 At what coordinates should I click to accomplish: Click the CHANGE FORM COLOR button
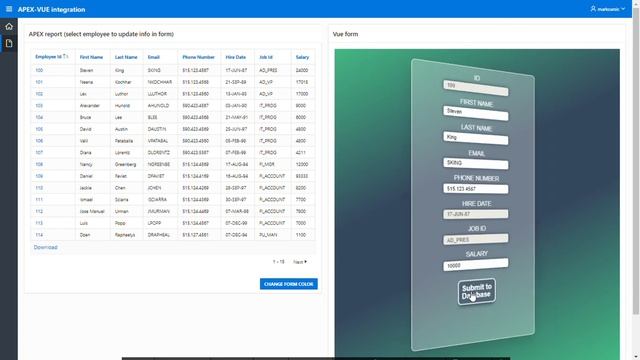(289, 284)
